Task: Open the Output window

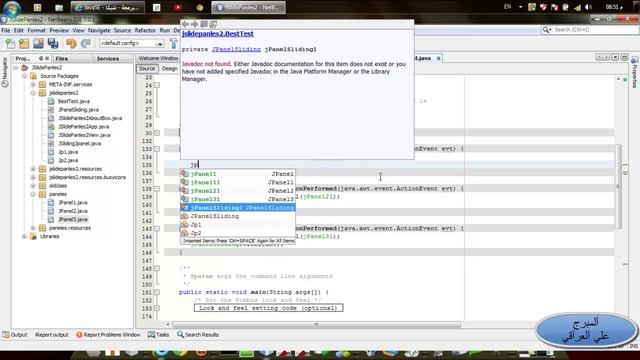Action: [x=15, y=335]
